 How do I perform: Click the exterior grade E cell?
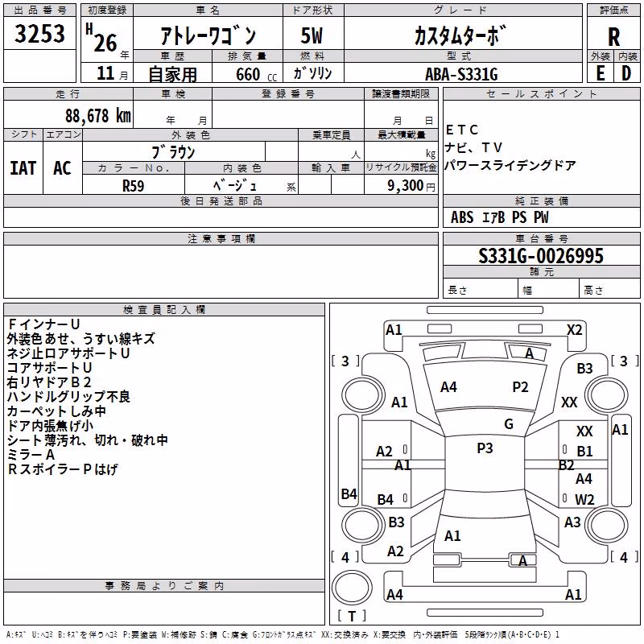pyautogui.click(x=601, y=73)
